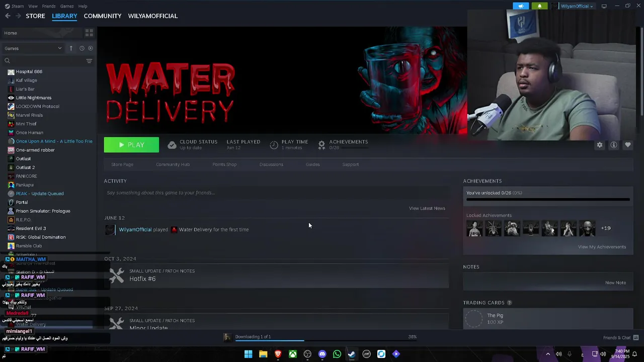Open Windows notification bell in the tray
This screenshot has width=644, height=362.
point(635,354)
